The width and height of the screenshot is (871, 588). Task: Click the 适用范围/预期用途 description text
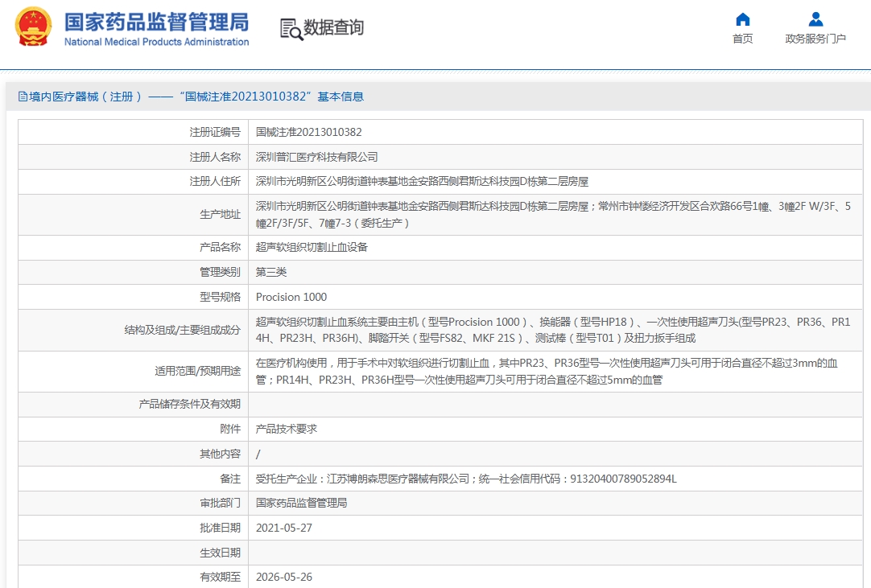pos(547,371)
